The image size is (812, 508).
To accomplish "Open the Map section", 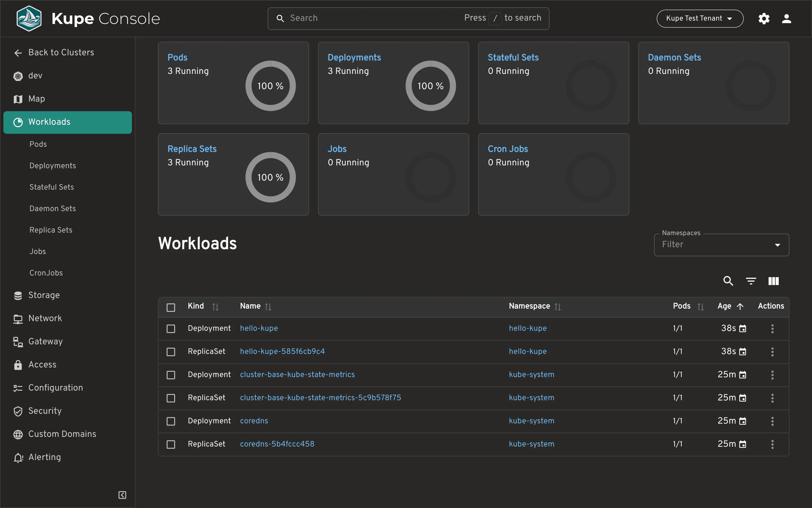I will (67, 99).
